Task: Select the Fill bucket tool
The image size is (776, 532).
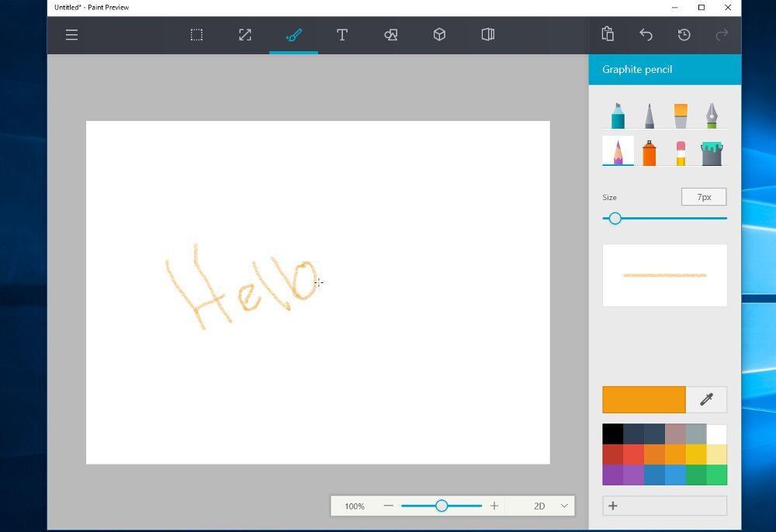Action: pos(712,153)
